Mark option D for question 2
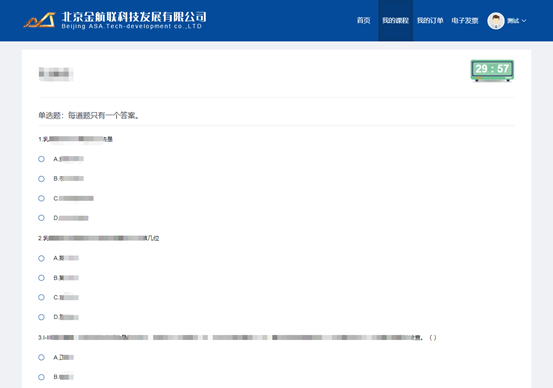The width and height of the screenshot is (553, 388). 41,317
